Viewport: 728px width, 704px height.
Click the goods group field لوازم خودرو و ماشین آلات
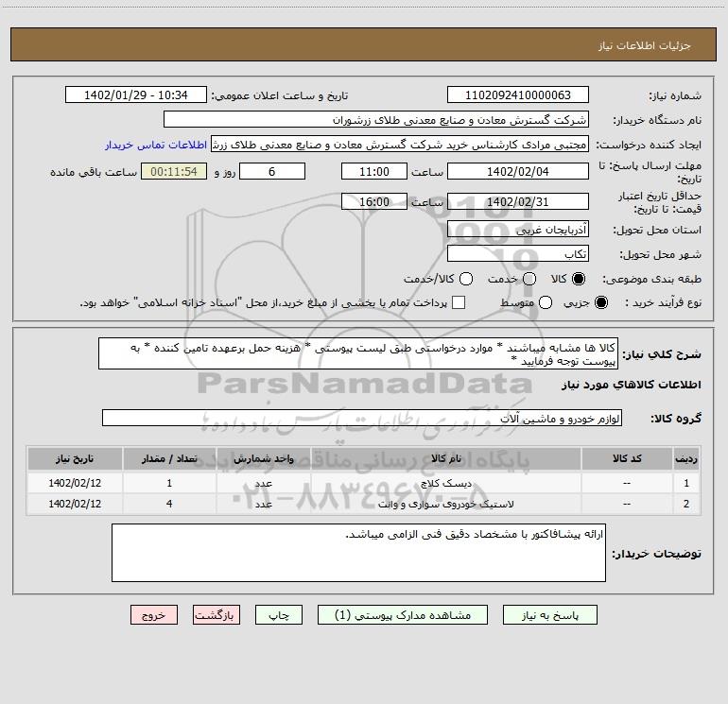362,418
